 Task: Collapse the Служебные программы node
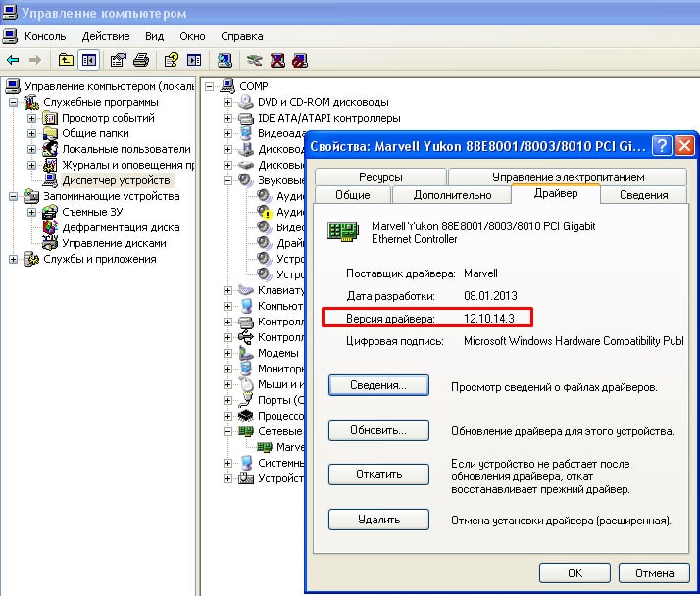point(14,102)
